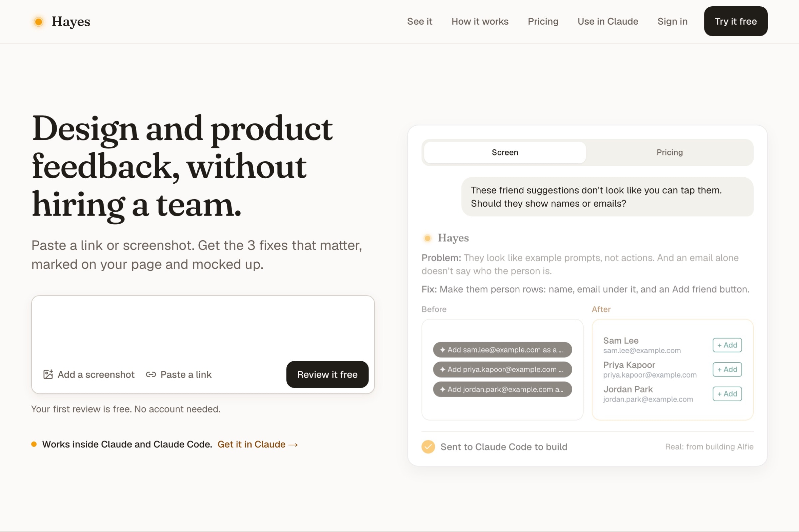The image size is (799, 532).
Task: Select the Screen tab in demo card
Action: 505,152
